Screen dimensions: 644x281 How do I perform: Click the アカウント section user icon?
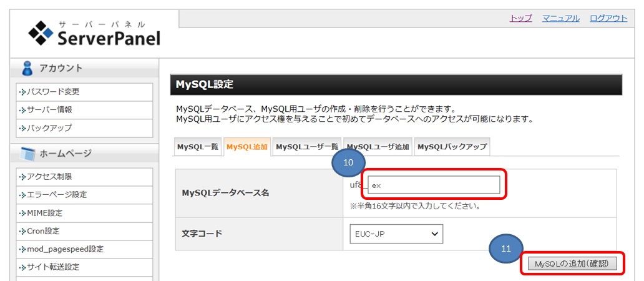(27, 68)
